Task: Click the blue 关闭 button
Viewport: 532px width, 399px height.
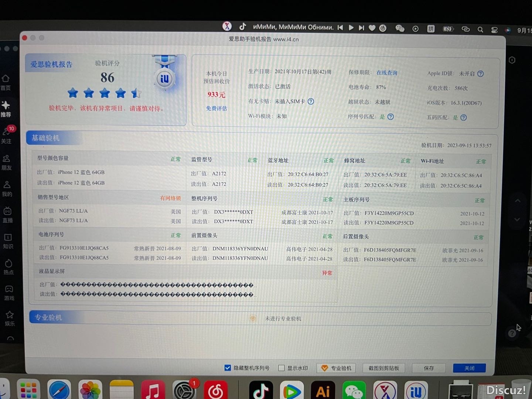Action: [x=469, y=368]
